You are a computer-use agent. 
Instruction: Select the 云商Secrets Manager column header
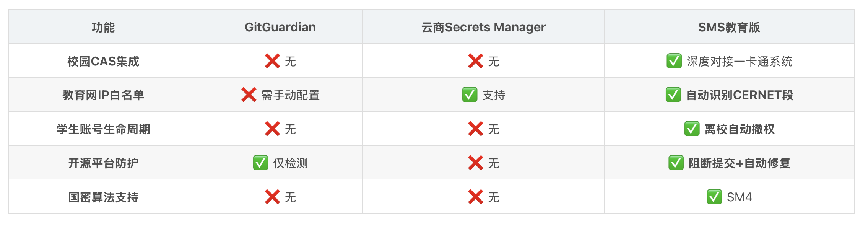click(483, 27)
